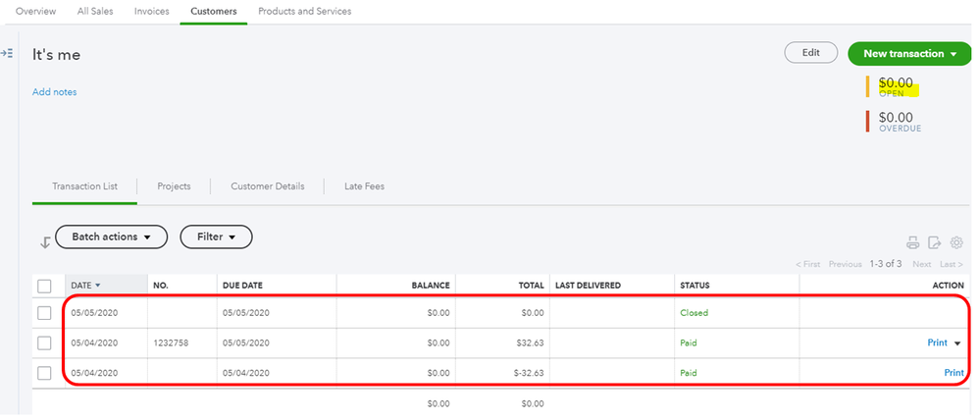Click the 1-3 of 3 pagination text
The image size is (980, 420).
click(886, 264)
